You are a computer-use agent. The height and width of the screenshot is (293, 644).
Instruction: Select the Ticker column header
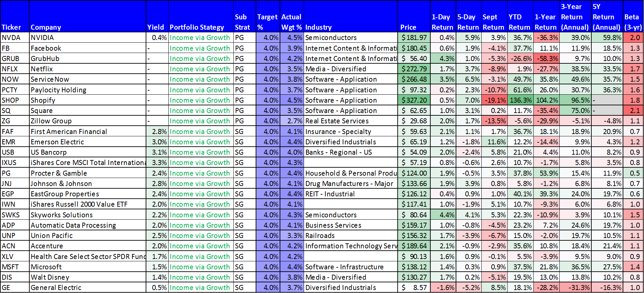coord(15,16)
